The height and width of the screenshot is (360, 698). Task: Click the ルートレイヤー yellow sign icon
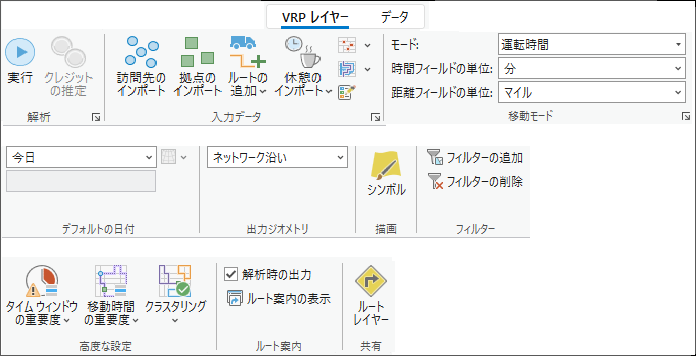click(371, 281)
